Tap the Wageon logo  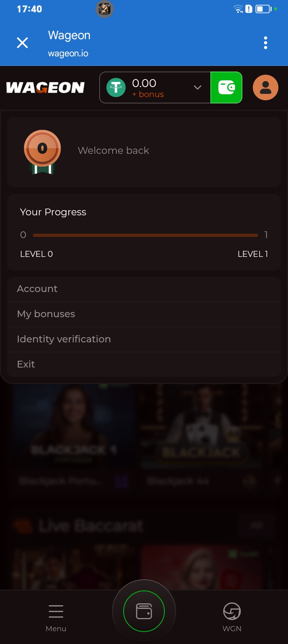46,87
